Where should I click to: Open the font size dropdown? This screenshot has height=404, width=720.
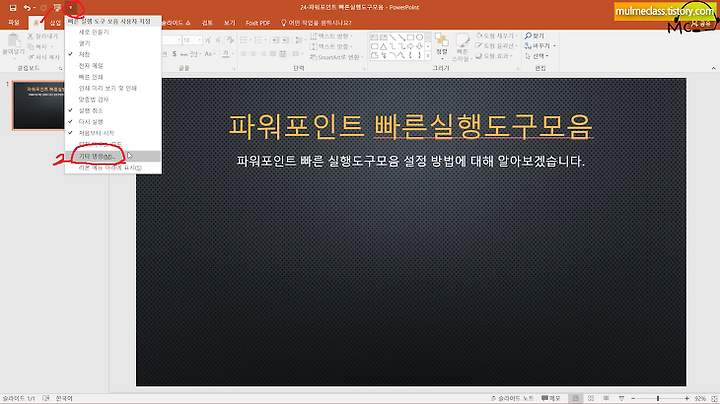199,40
